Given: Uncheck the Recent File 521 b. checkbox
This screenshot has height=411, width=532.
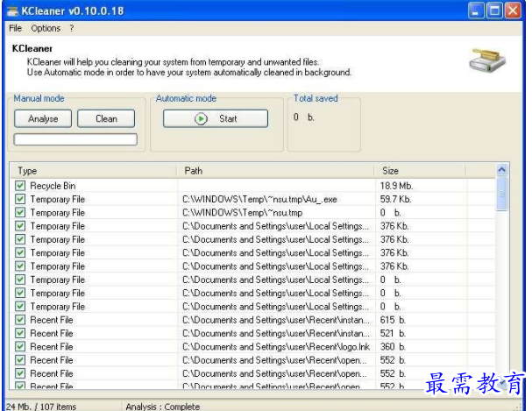Looking at the screenshot, I should point(20,333).
